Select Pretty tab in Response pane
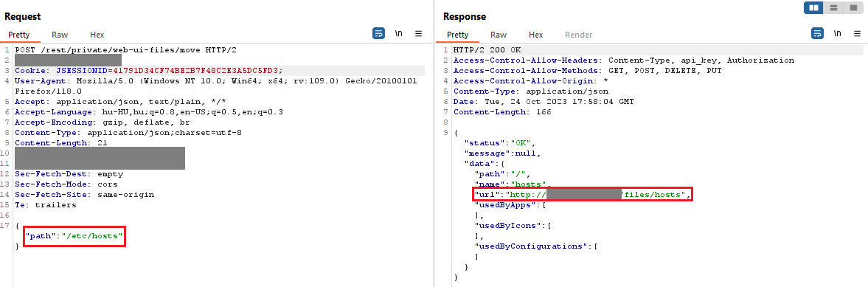 [458, 35]
